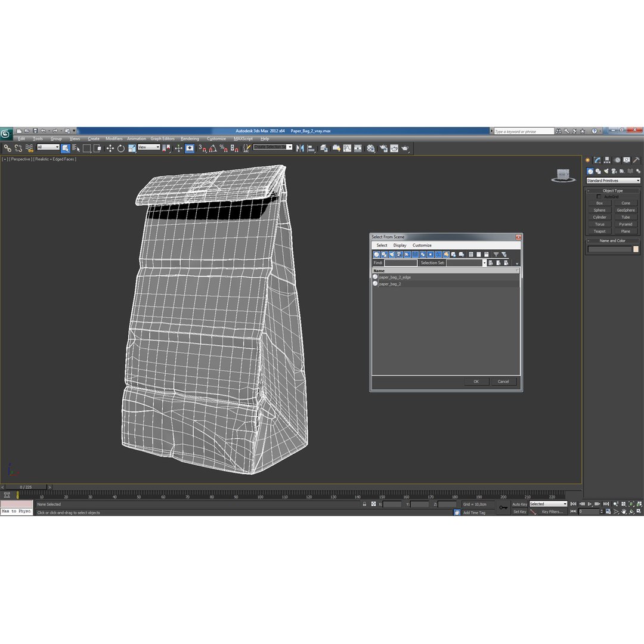
Task: Activate Bind to Space Warp tool
Action: click(29, 148)
